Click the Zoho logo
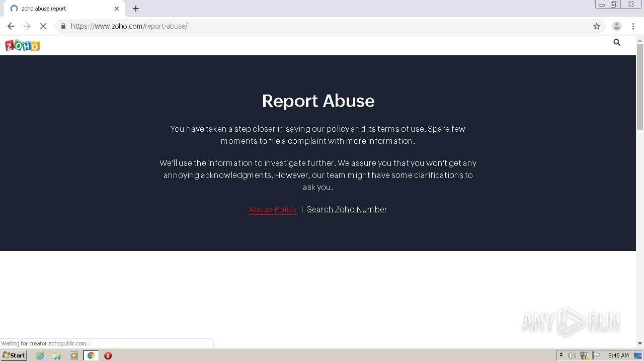 tap(22, 46)
